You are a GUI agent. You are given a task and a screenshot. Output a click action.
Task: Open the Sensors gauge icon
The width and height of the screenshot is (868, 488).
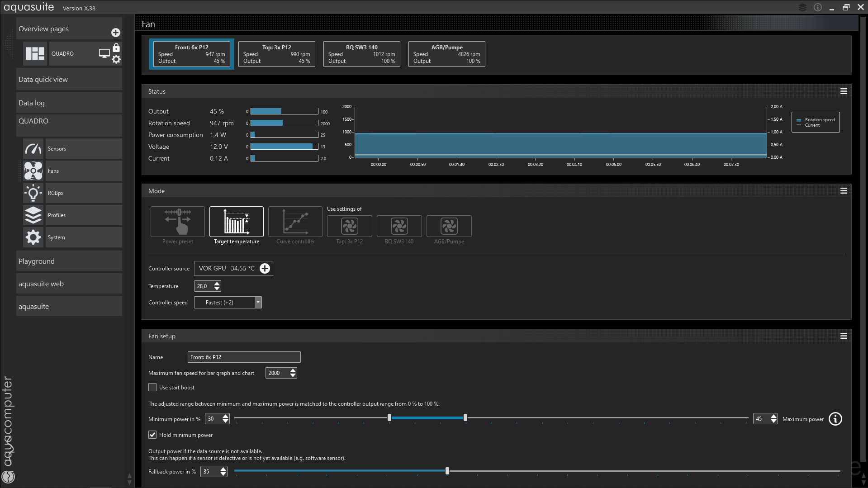tap(33, 148)
